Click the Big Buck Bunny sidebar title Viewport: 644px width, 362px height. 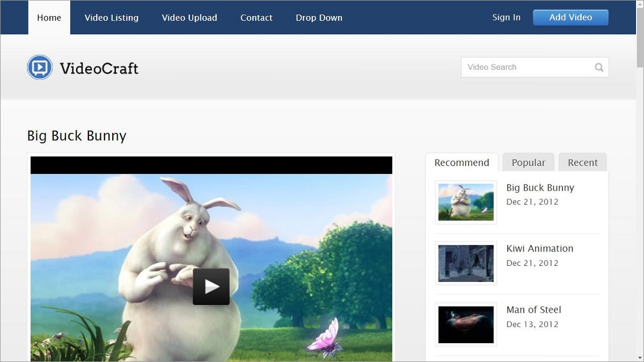click(x=540, y=187)
